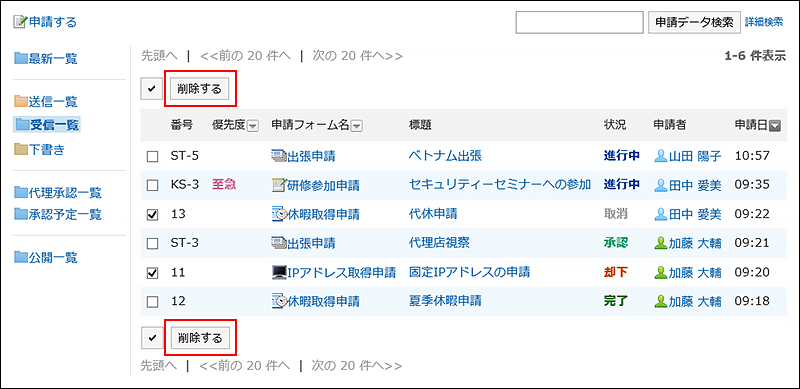
Task: Click the 研修参加申請 form icon
Action: pos(279,185)
